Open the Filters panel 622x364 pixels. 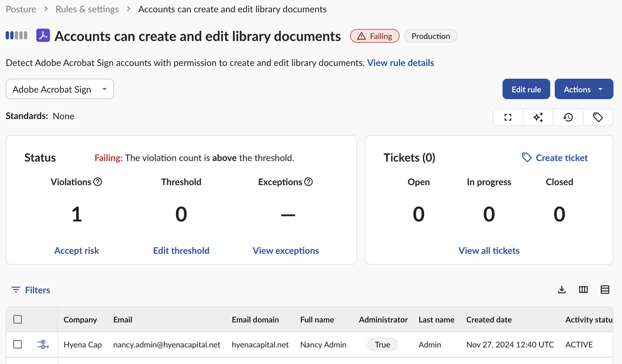[x=31, y=290]
